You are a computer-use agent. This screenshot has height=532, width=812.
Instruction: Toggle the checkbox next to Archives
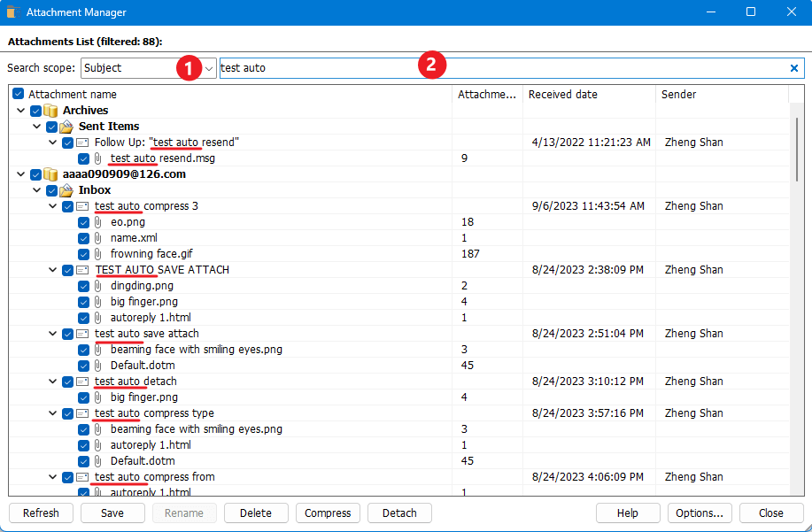[35, 110]
